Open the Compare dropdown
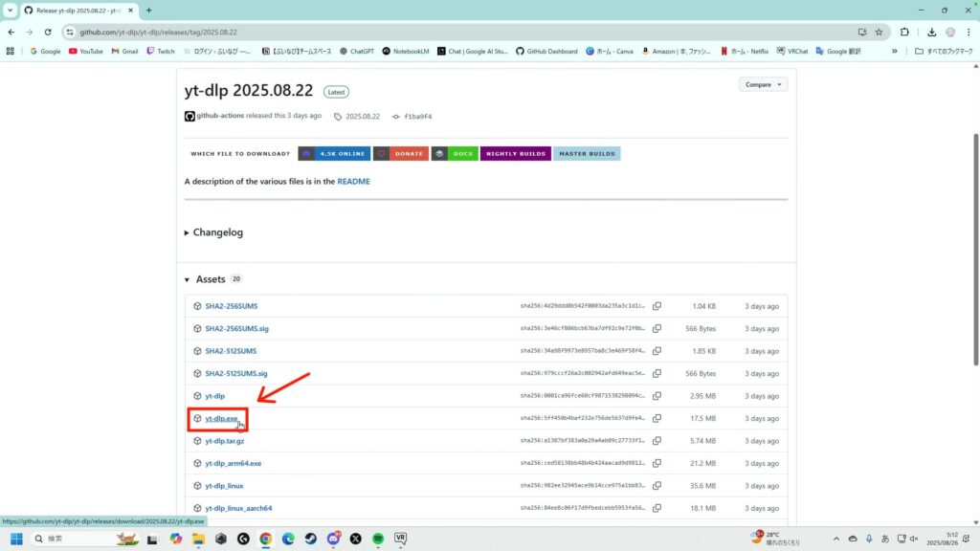The height and width of the screenshot is (551, 980). 763,84
